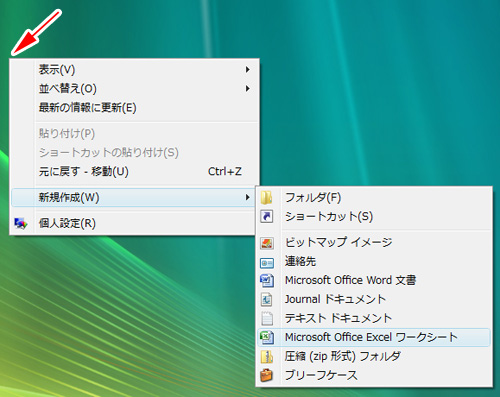Create a new ブリーフケース

pos(374,375)
